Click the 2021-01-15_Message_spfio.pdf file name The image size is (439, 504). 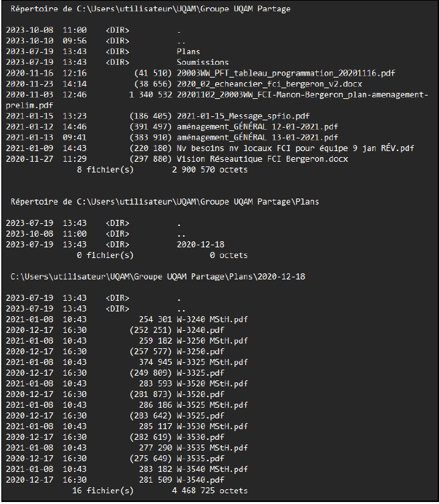[x=243, y=116]
